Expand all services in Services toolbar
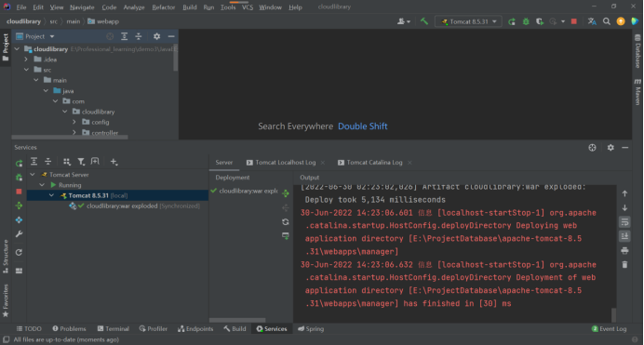The height and width of the screenshot is (345, 644). [34, 162]
